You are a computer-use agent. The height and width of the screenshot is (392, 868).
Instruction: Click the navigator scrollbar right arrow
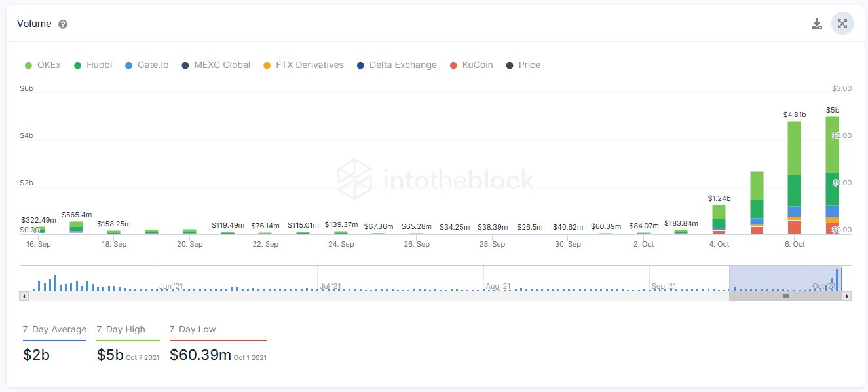click(x=847, y=296)
